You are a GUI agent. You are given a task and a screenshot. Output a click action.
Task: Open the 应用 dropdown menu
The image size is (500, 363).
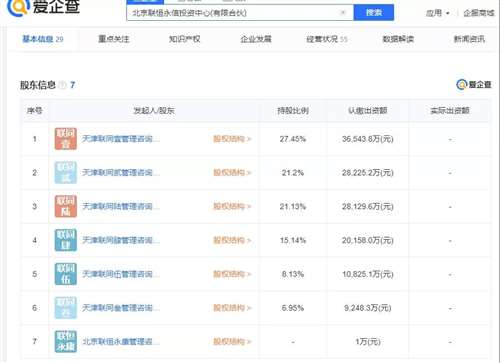click(438, 13)
